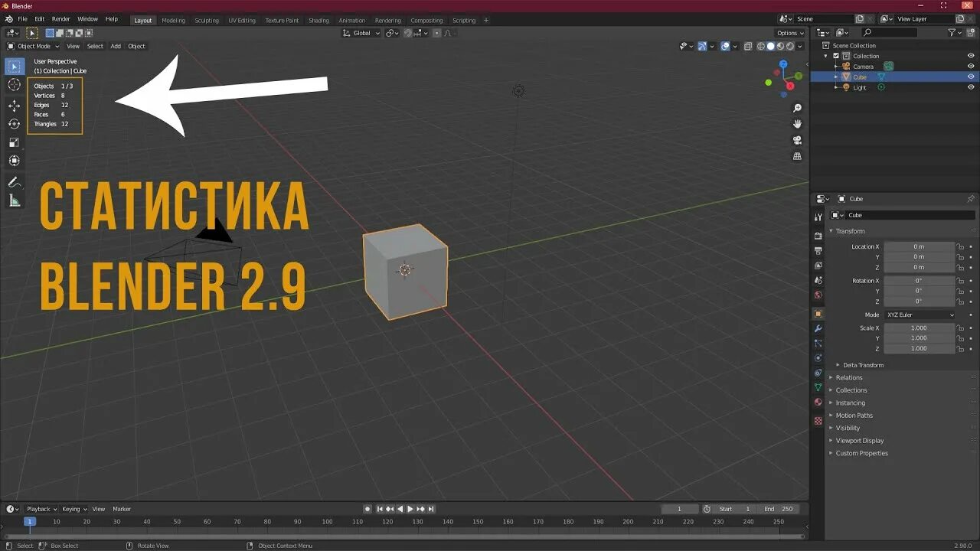Open the Object Data mesh properties tab
This screenshot has width=980, height=551.
point(818,387)
